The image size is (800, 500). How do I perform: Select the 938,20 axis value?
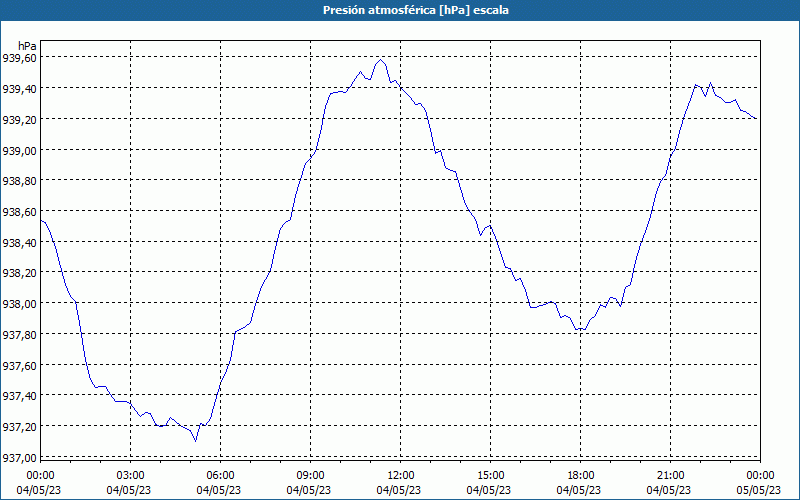pos(19,273)
